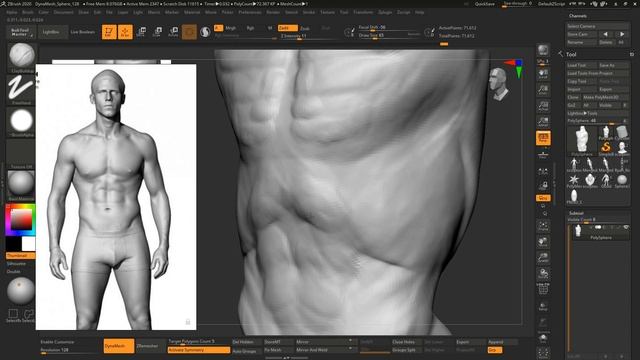Toggle the Zadd mode

pos(287,28)
